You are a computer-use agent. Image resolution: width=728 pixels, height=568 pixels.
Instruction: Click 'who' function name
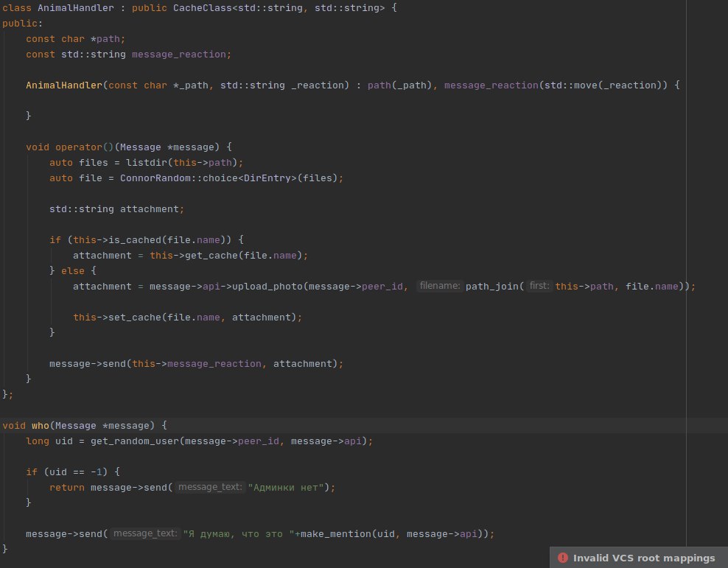click(41, 426)
